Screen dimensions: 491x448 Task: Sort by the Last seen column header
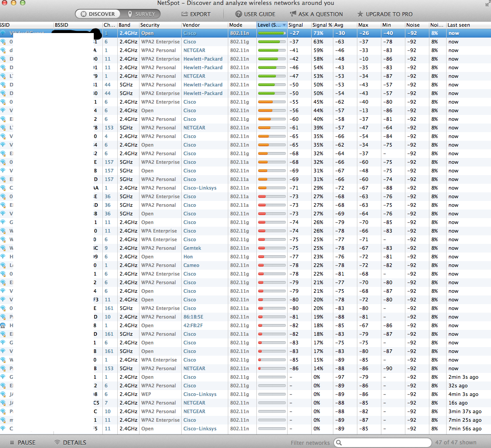click(x=468, y=25)
